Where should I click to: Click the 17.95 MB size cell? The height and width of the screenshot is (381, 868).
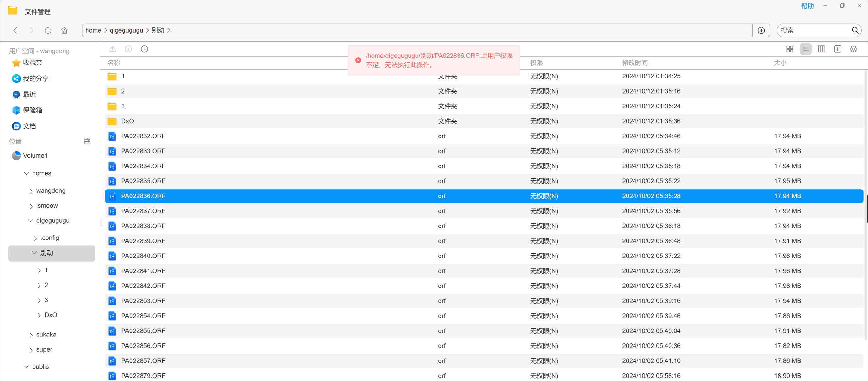click(x=787, y=181)
